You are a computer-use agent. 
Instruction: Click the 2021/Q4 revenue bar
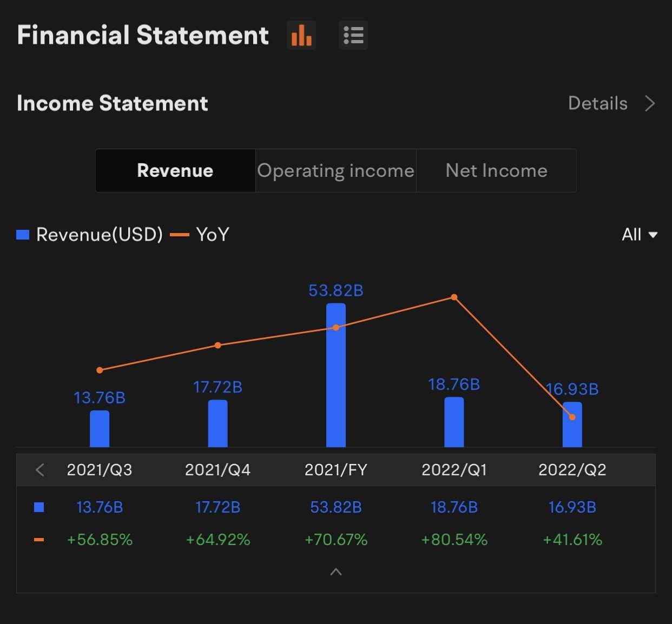218,423
